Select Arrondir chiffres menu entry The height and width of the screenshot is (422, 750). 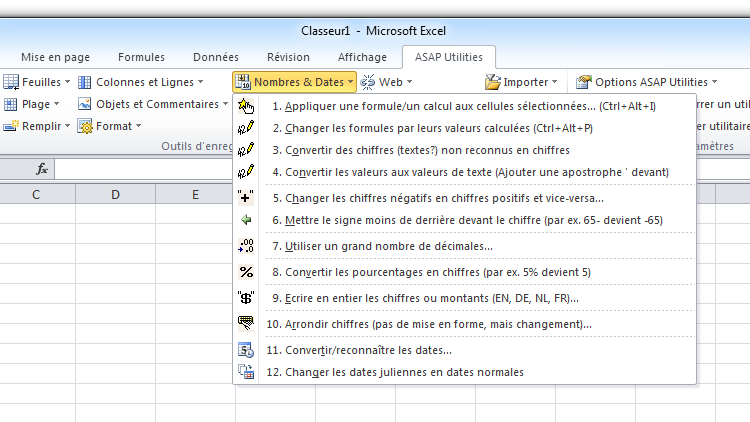click(x=464, y=324)
